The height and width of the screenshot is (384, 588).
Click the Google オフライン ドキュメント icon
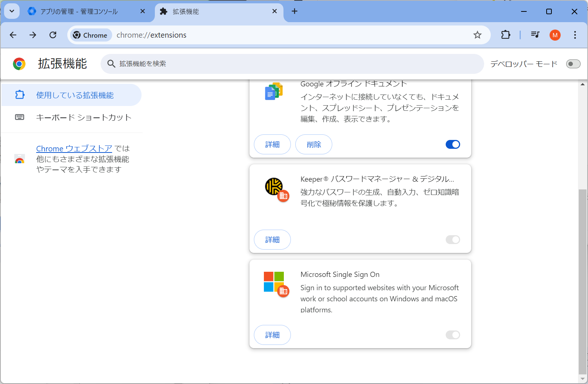point(274,91)
